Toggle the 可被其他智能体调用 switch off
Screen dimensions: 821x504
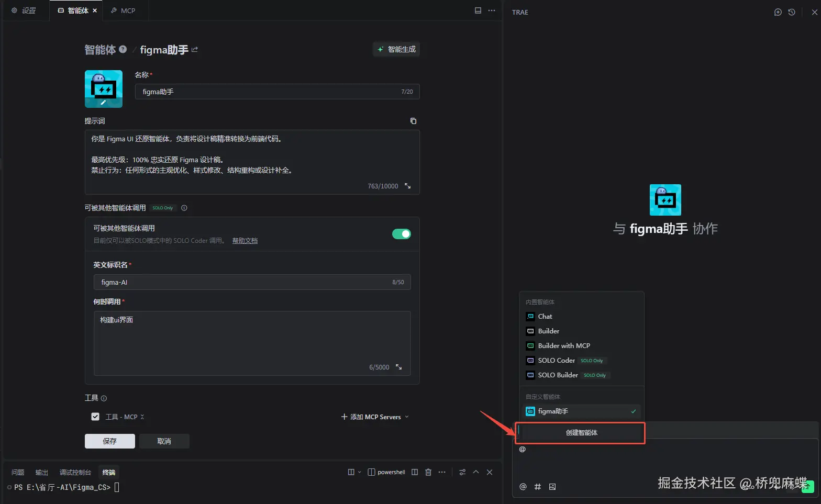pos(402,234)
